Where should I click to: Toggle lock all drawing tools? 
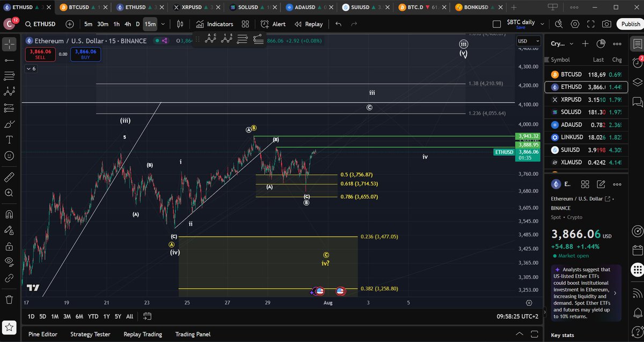[x=9, y=246]
